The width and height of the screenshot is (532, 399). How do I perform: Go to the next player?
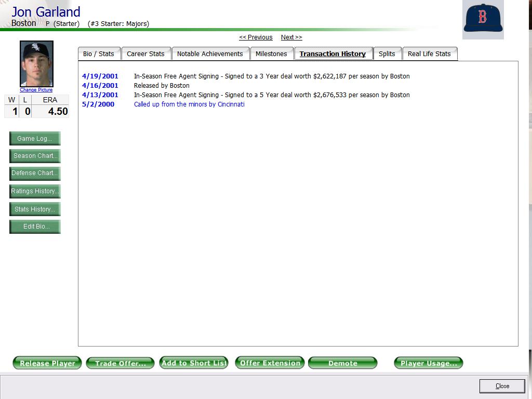coord(291,37)
